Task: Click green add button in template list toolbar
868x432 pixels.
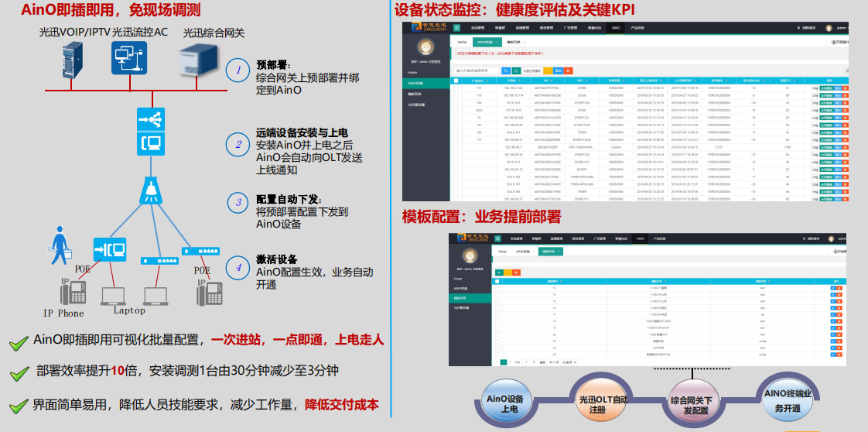Action: click(500, 273)
